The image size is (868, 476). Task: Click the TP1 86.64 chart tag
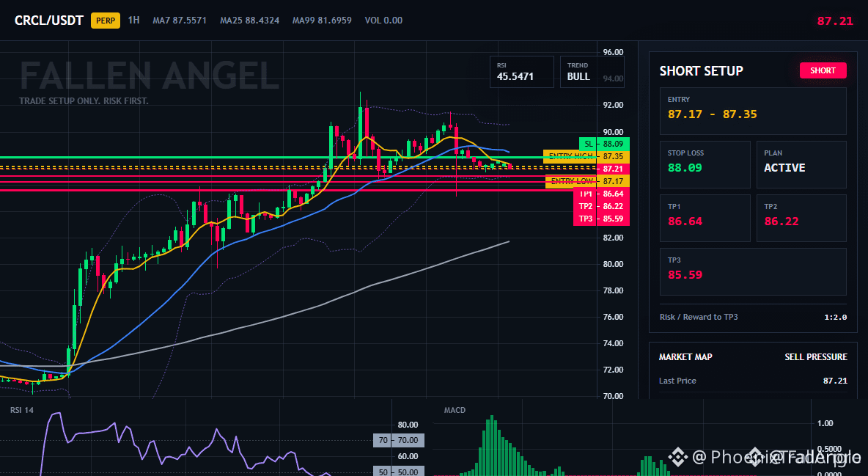[601, 194]
